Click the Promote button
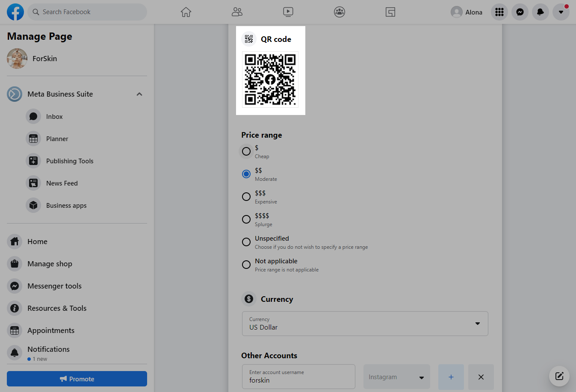Image resolution: width=576 pixels, height=392 pixels. pyautogui.click(x=77, y=379)
